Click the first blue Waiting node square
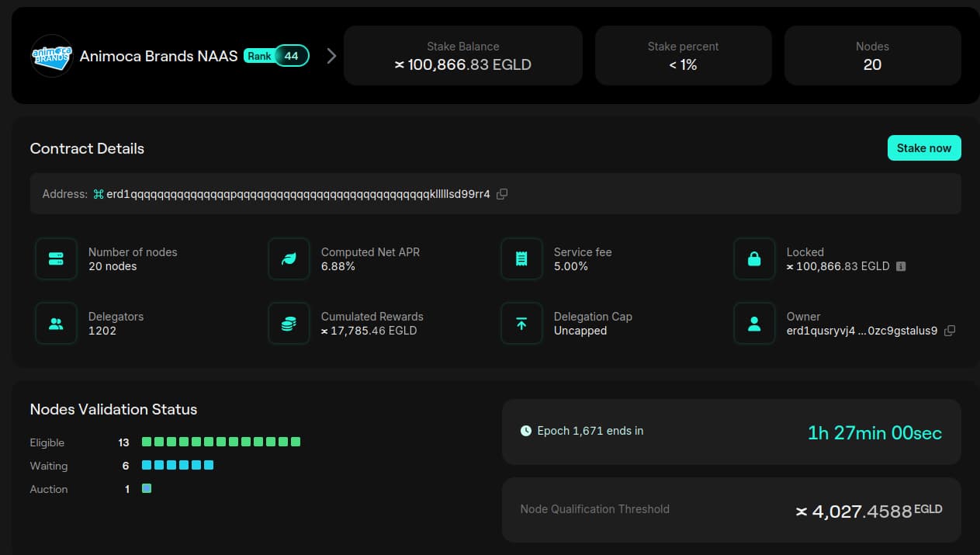The width and height of the screenshot is (980, 555). [x=147, y=466]
